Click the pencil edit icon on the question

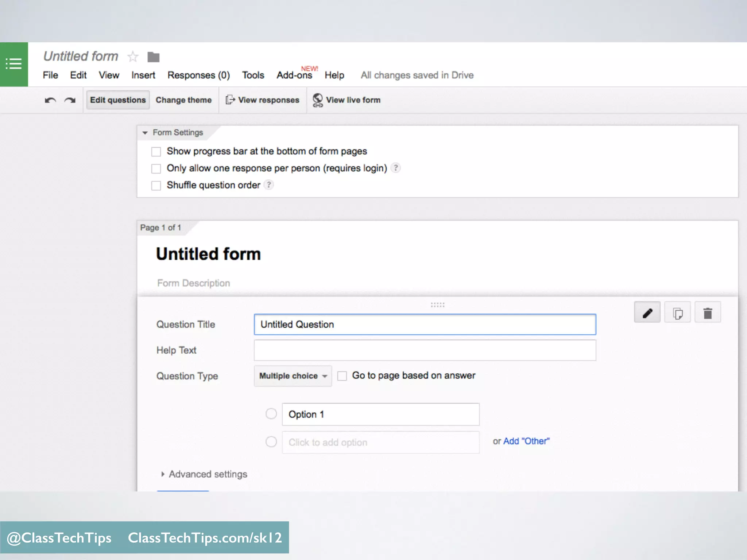pyautogui.click(x=647, y=313)
